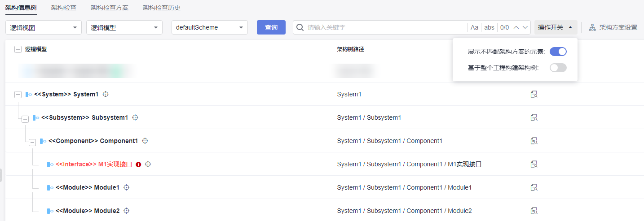The height and width of the screenshot is (221, 644).
Task: Toggle whole-word abs search option
Action: pos(489,27)
